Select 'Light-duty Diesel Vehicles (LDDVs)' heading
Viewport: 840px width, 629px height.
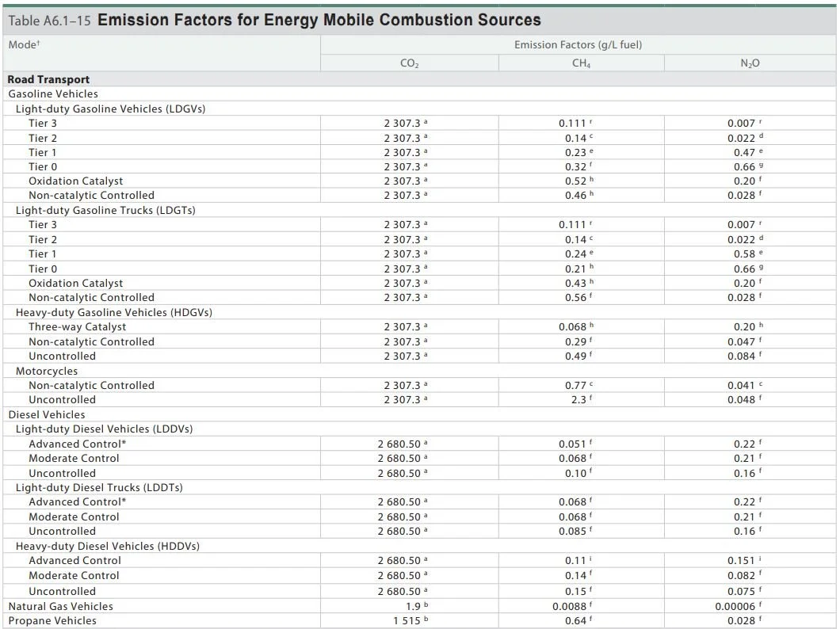(104, 429)
